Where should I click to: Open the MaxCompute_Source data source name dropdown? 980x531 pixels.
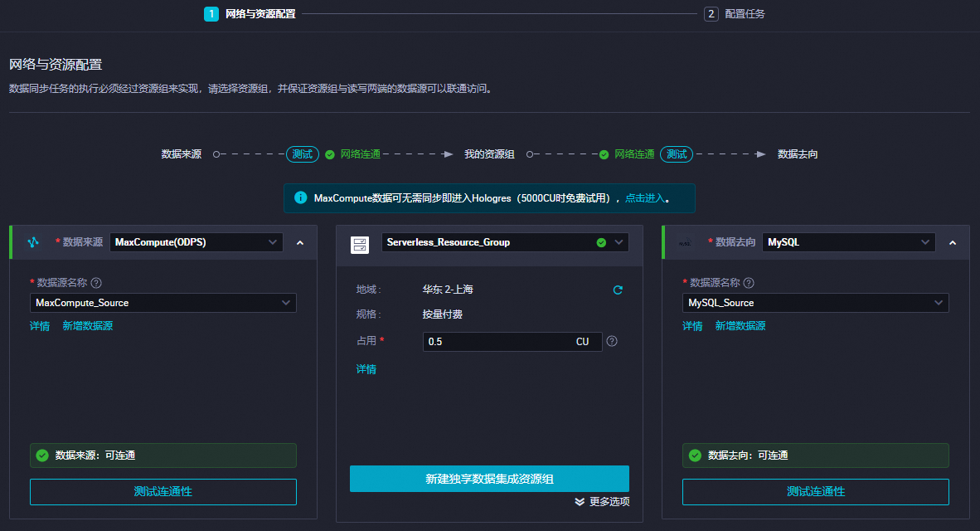(163, 303)
